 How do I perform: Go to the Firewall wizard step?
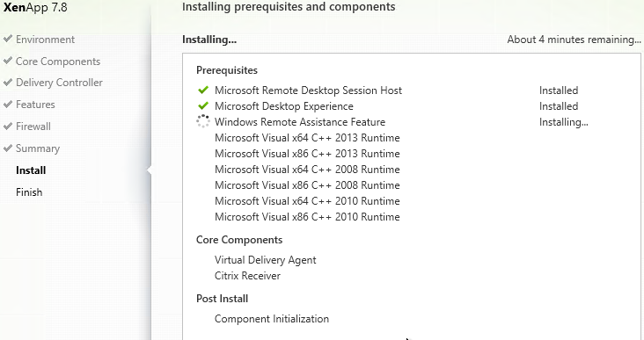(33, 127)
